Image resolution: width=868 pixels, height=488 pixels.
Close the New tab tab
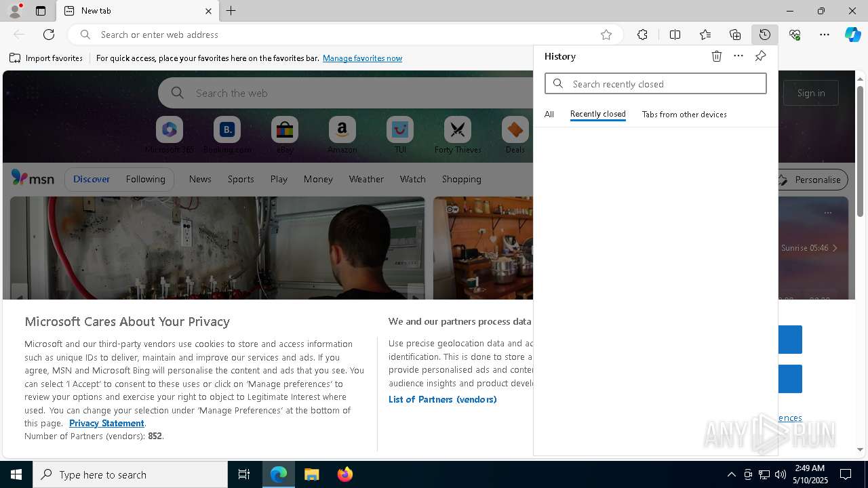point(208,11)
